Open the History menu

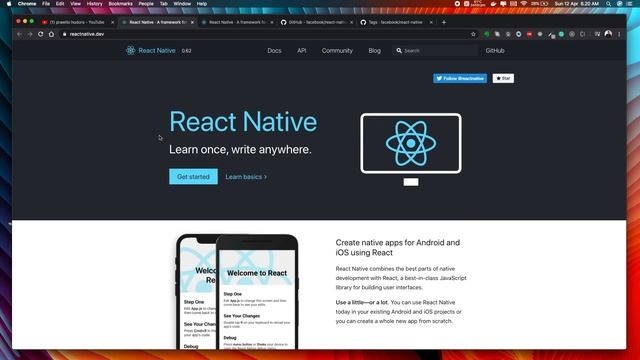(x=94, y=4)
